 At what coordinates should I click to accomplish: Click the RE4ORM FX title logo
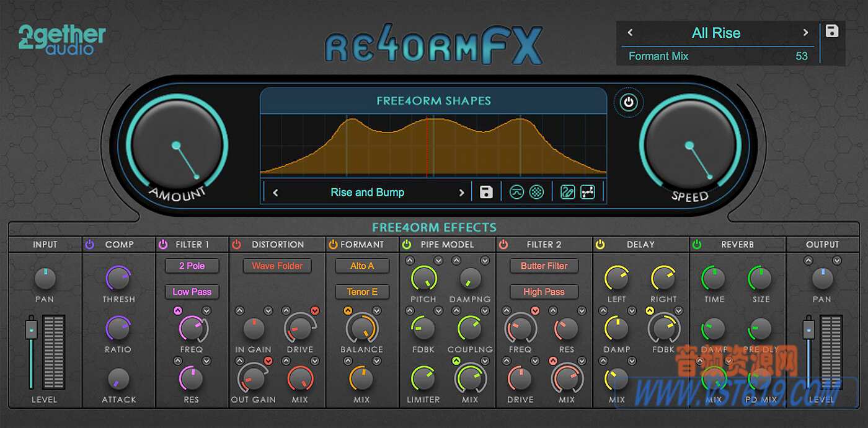[x=434, y=43]
